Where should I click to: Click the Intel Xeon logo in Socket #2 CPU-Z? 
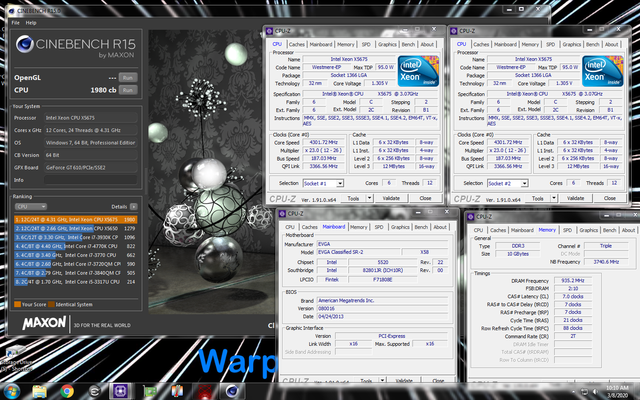602,71
